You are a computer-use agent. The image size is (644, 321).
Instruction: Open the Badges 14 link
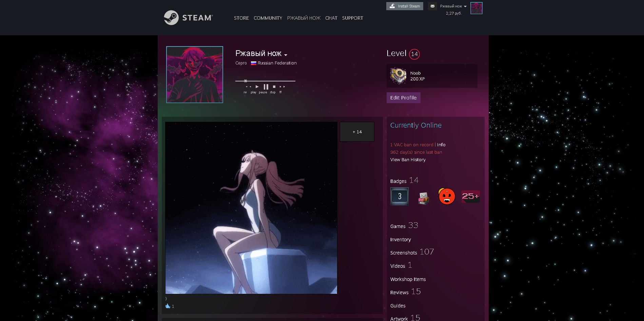click(404, 181)
